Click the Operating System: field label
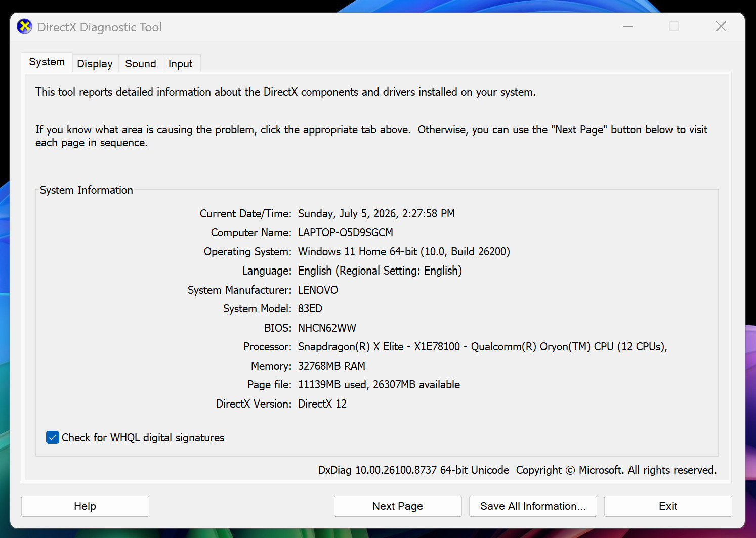 pos(248,252)
